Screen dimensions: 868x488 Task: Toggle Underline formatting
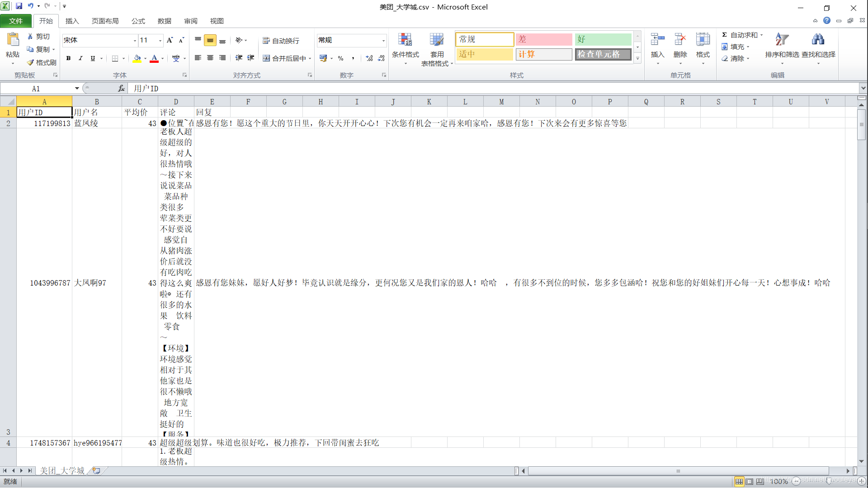coord(93,58)
